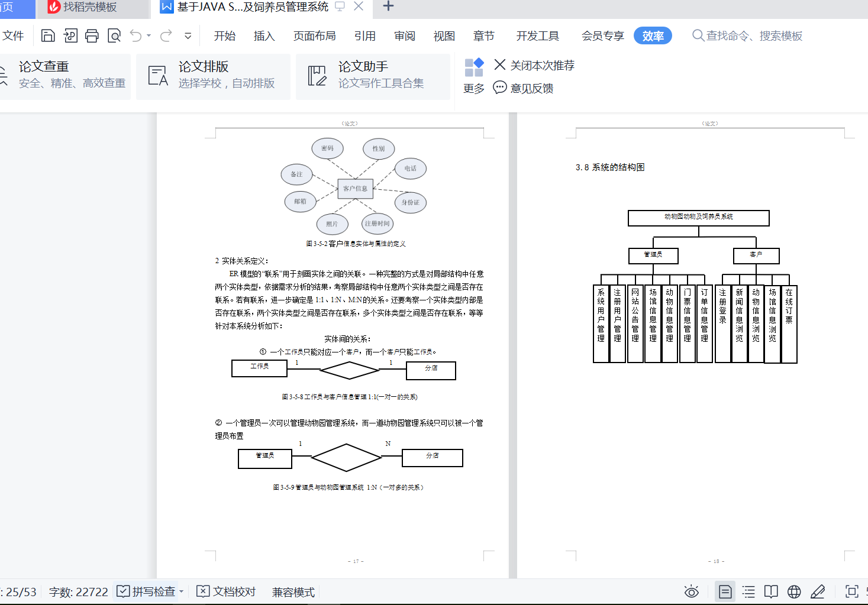Switch to page layout view icon

(725, 591)
